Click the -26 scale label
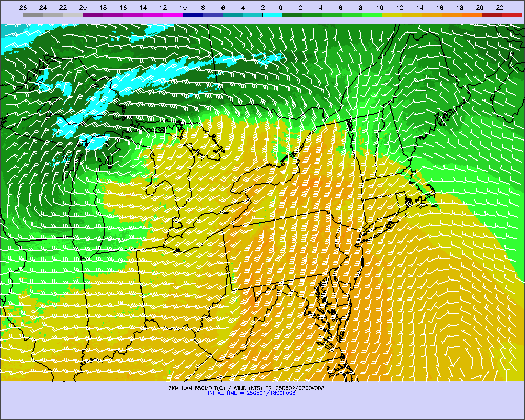Viewport: 525px width, 420px height. pos(21,7)
